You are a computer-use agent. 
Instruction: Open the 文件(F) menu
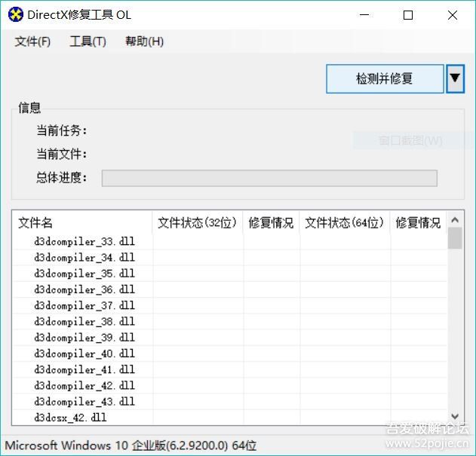(x=32, y=41)
